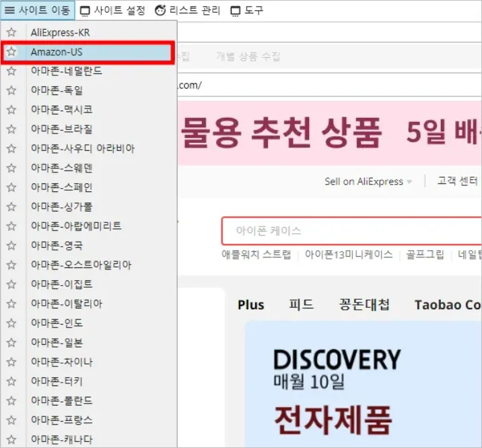Toggle favorite star for 아마존-맥시코
The height and width of the screenshot is (448, 482).
pyautogui.click(x=11, y=110)
